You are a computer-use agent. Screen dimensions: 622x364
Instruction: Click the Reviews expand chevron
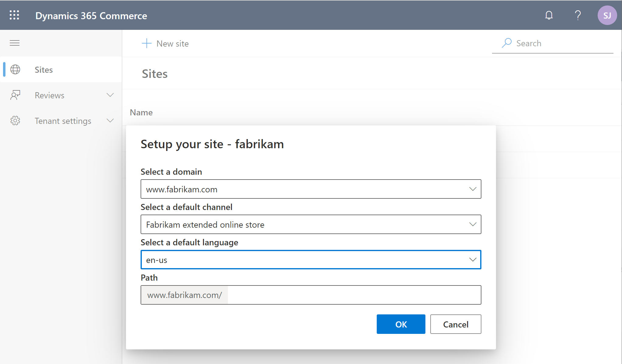click(110, 95)
